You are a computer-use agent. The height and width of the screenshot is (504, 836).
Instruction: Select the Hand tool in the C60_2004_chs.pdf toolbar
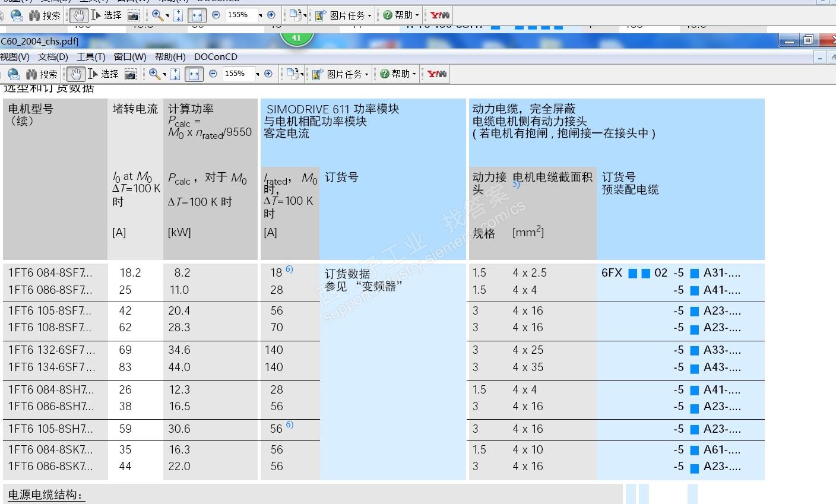[x=75, y=74]
